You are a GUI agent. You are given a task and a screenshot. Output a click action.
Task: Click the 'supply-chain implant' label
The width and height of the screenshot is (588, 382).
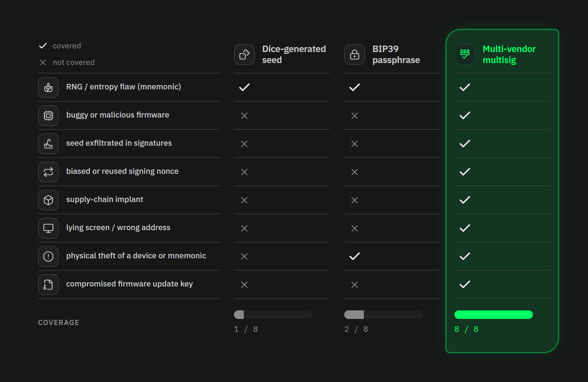[104, 200]
